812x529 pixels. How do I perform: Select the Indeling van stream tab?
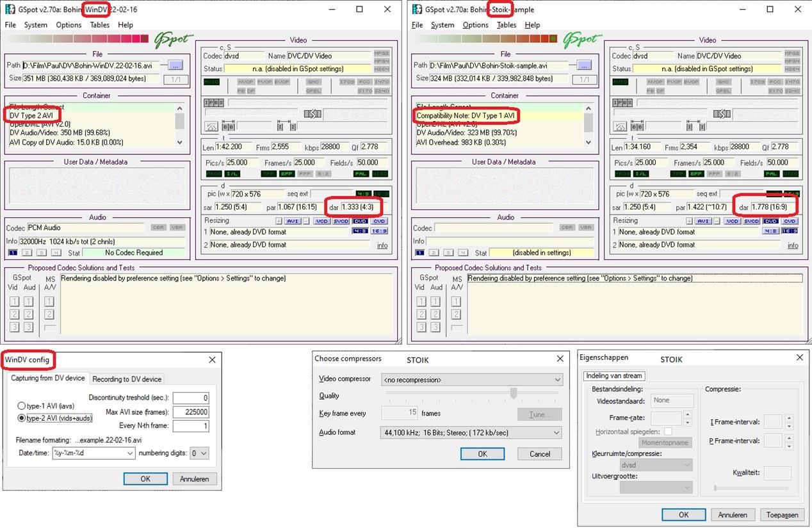615,376
